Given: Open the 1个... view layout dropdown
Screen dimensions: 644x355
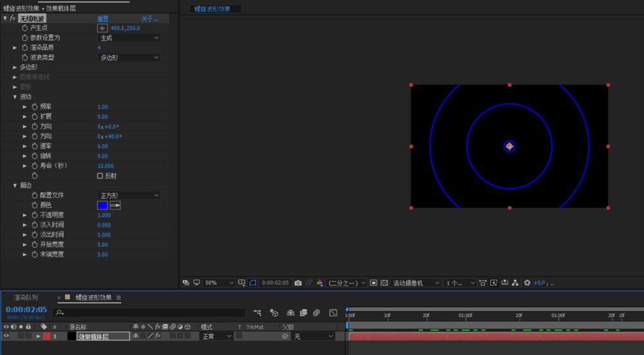Looking at the screenshot, I should [460, 283].
